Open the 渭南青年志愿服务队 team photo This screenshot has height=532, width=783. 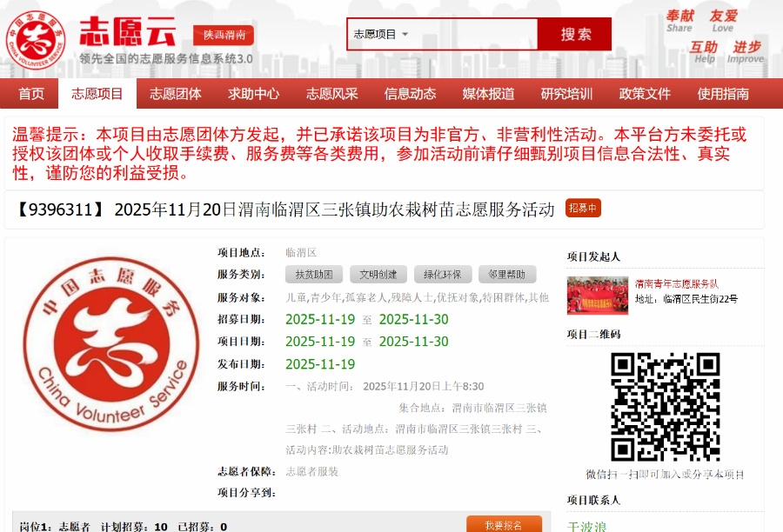597,295
